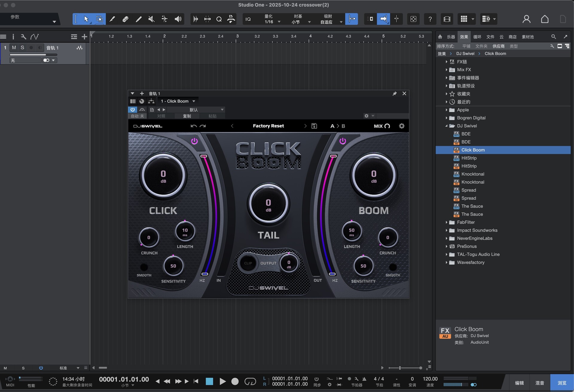This screenshot has width=574, height=392.
Task: Select Knocktonal VST3 in effects list
Action: [473, 174]
